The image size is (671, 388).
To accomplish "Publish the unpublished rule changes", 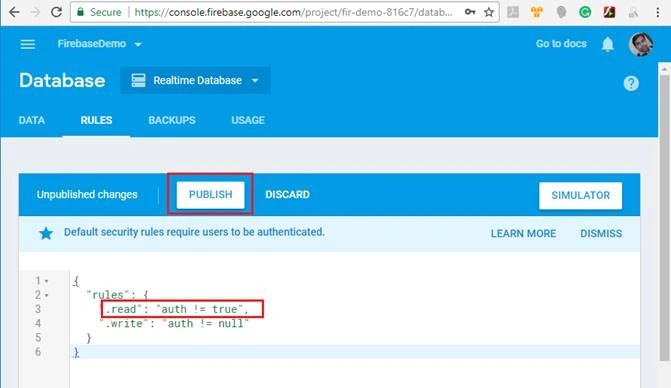I will (x=211, y=195).
